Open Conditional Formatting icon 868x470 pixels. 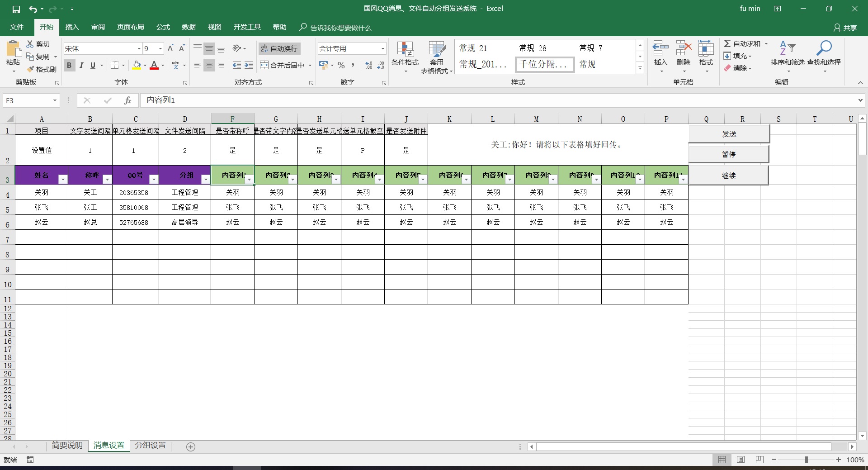click(x=405, y=49)
